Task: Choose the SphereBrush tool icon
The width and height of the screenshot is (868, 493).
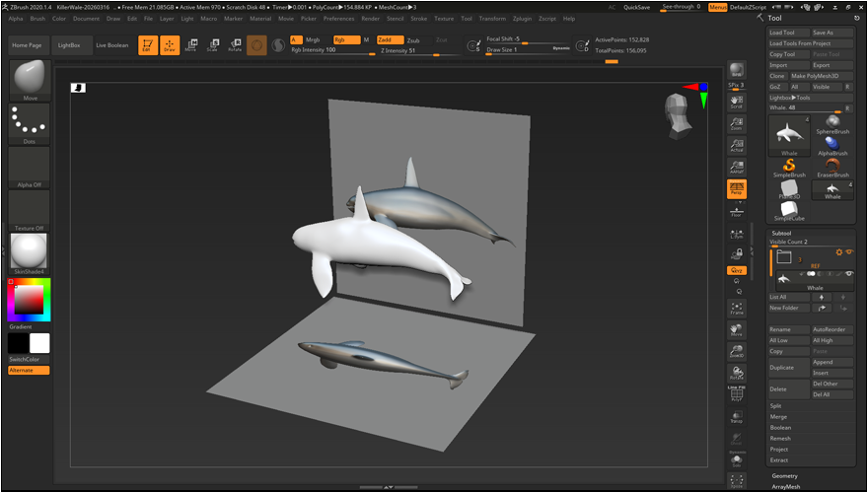Action: click(832, 123)
